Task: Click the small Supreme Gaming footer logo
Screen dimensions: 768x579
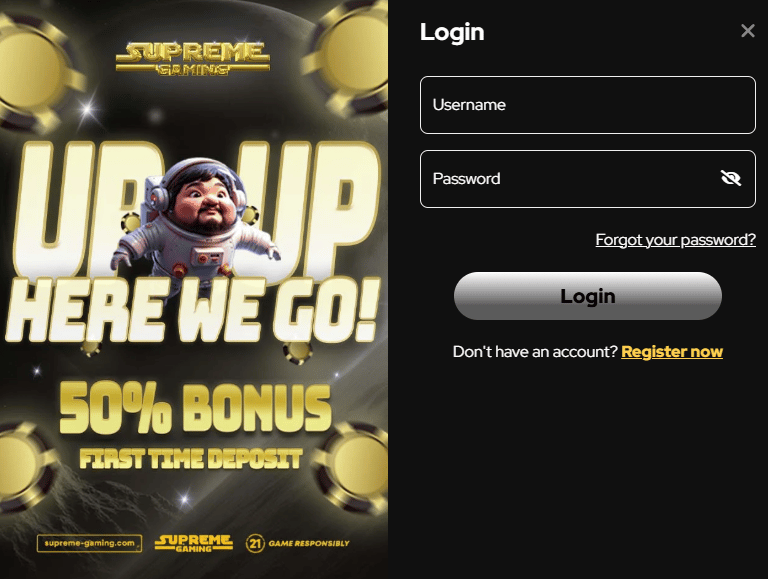Action: [194, 543]
